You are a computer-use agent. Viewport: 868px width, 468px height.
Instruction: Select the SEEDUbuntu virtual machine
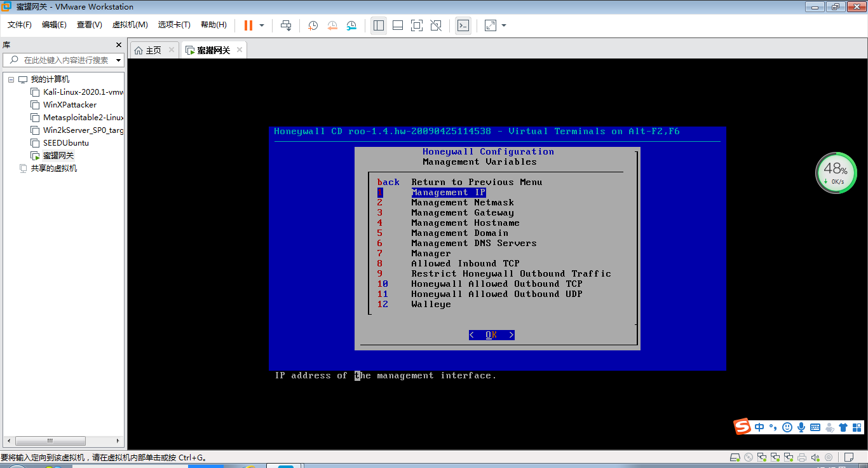coord(66,143)
